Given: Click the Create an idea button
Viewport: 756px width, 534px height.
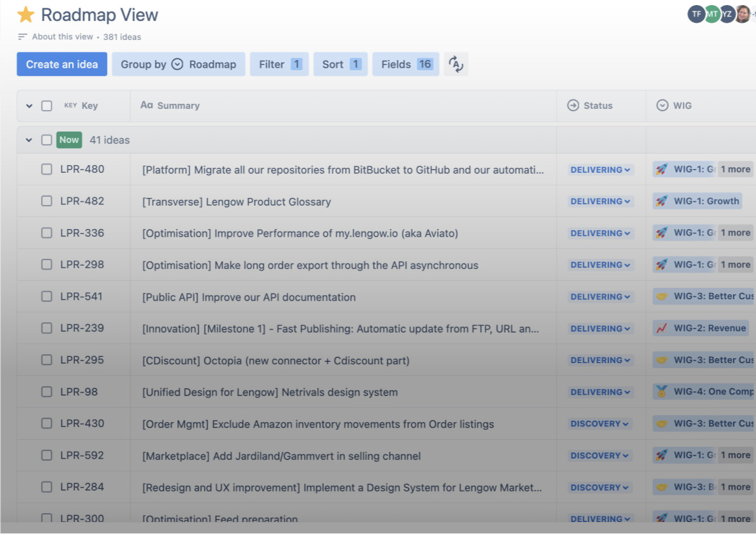Looking at the screenshot, I should coord(62,64).
